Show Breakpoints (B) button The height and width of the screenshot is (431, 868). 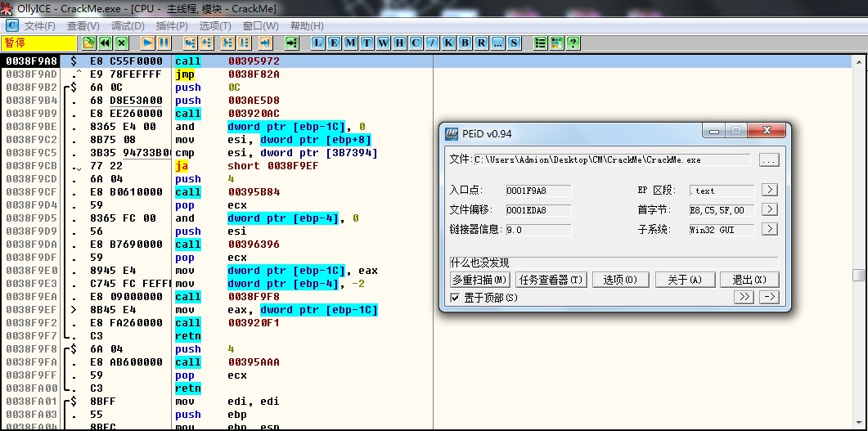[465, 43]
